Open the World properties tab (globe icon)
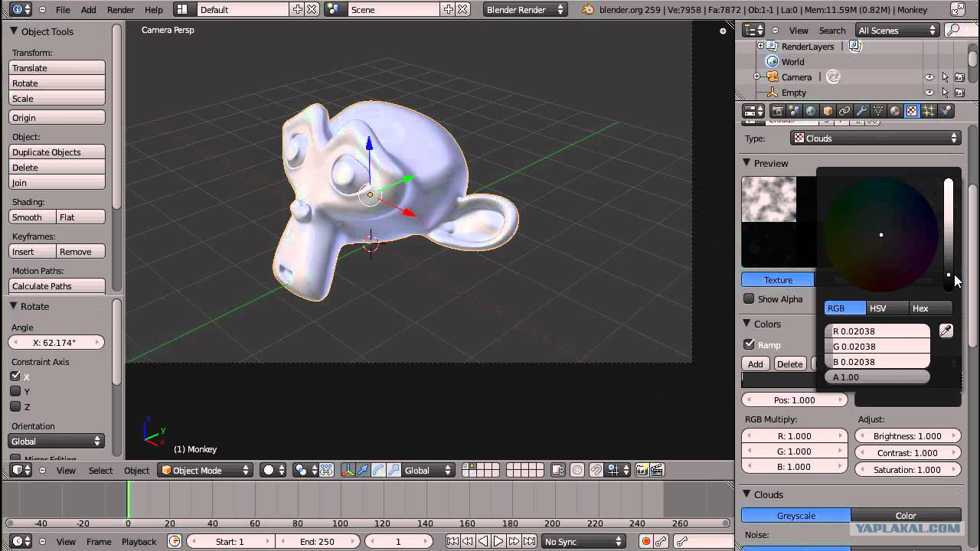The height and width of the screenshot is (551, 980). point(811,111)
